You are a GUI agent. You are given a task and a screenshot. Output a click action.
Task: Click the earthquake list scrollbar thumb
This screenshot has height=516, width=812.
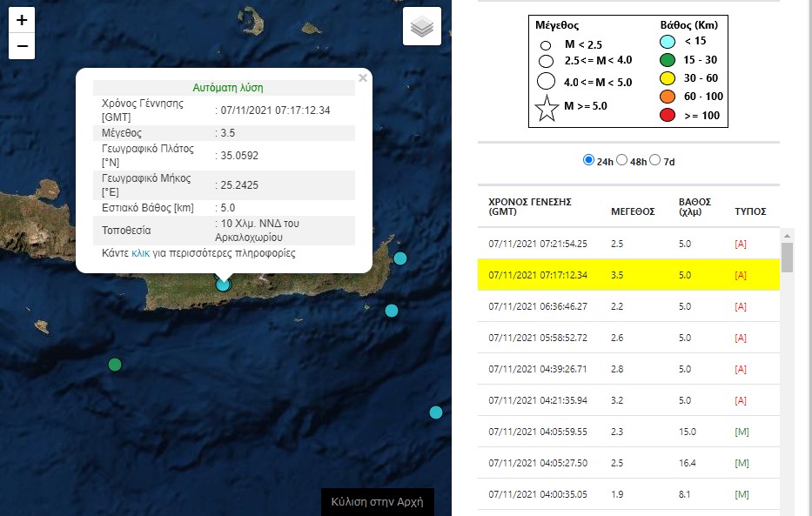coord(787,258)
